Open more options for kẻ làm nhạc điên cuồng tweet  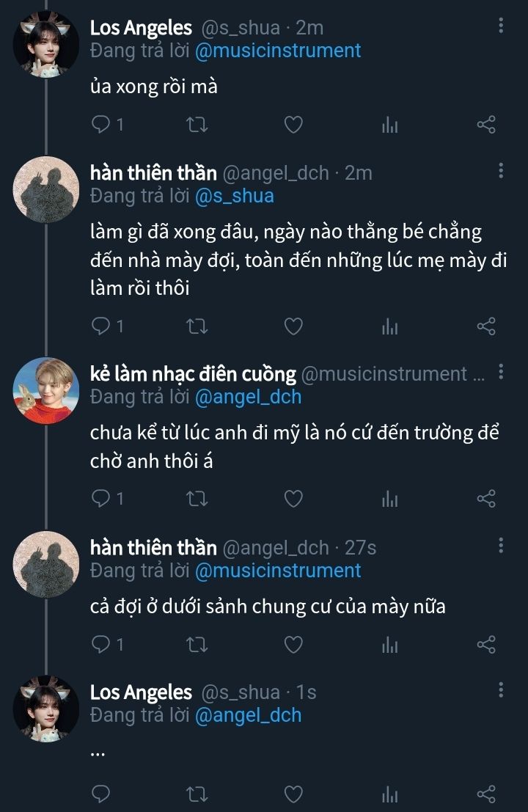pos(501,372)
